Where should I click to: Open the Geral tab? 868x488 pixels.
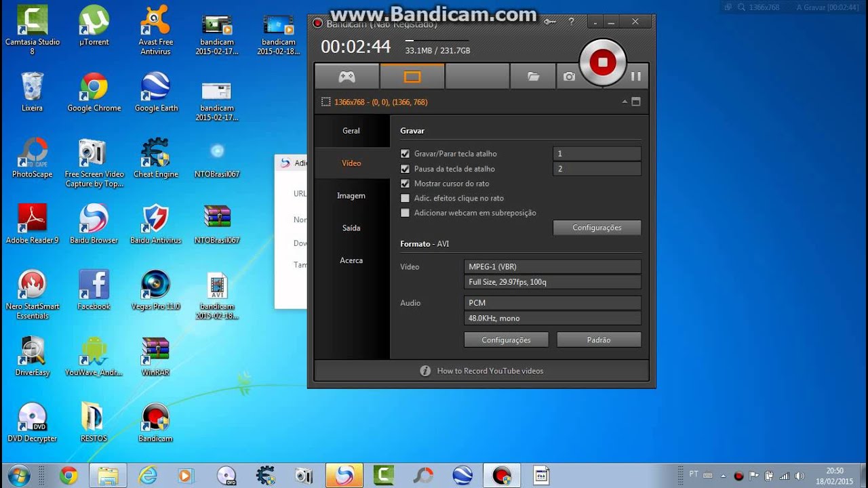(x=351, y=131)
